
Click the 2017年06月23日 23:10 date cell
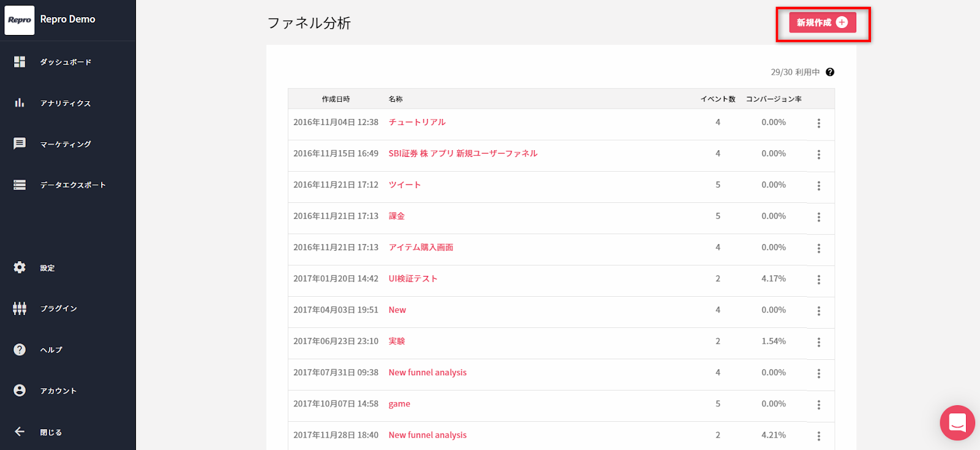coord(336,341)
